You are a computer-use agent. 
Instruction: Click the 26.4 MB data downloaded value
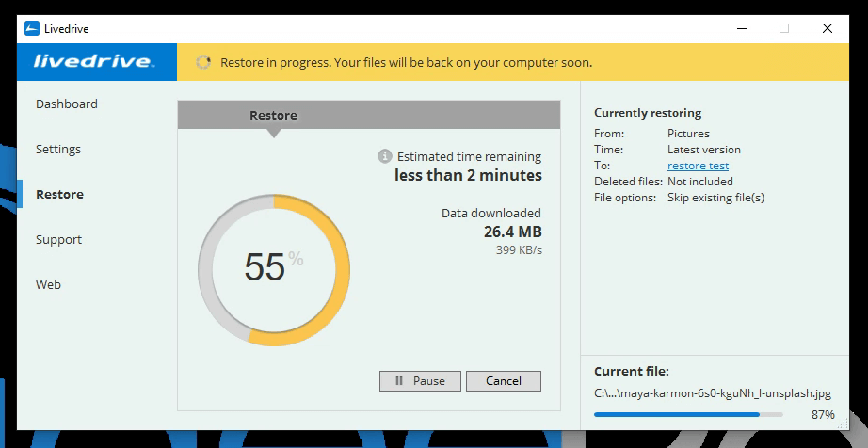[512, 232]
